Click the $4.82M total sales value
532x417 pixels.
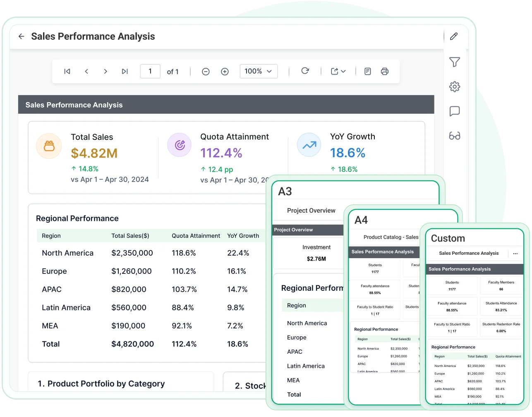click(x=94, y=153)
